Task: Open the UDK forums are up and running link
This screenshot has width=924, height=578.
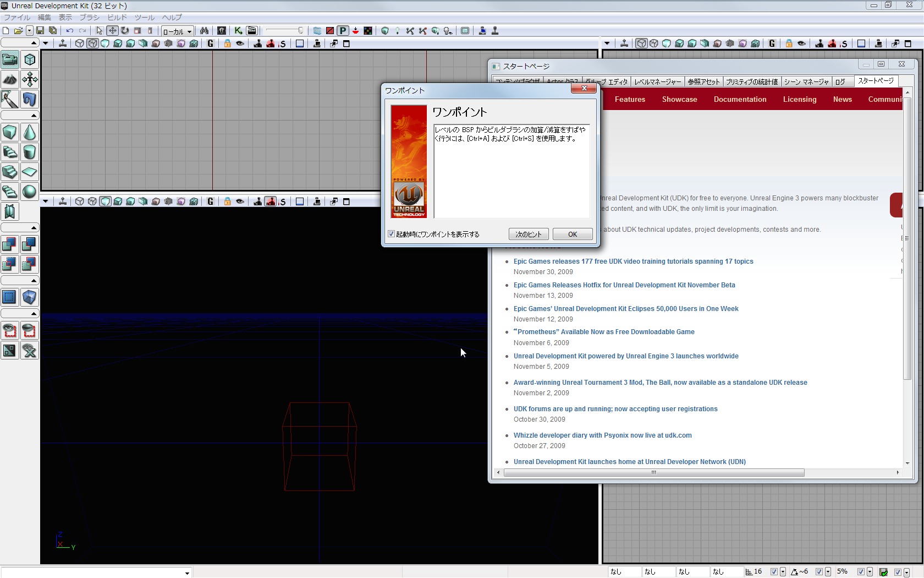Action: (x=615, y=409)
